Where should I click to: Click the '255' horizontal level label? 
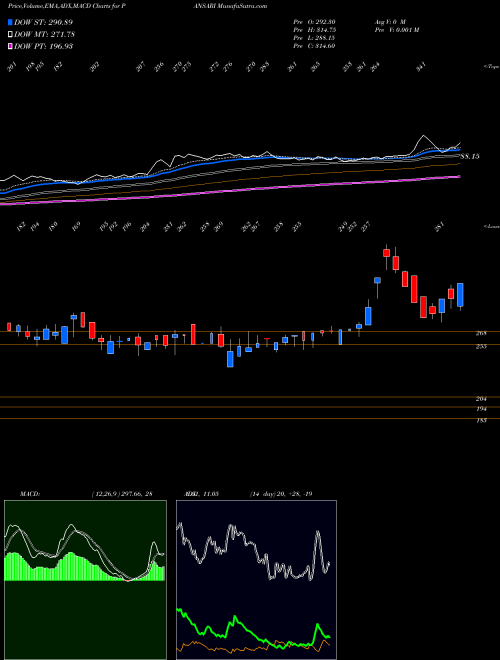pyautogui.click(x=481, y=346)
